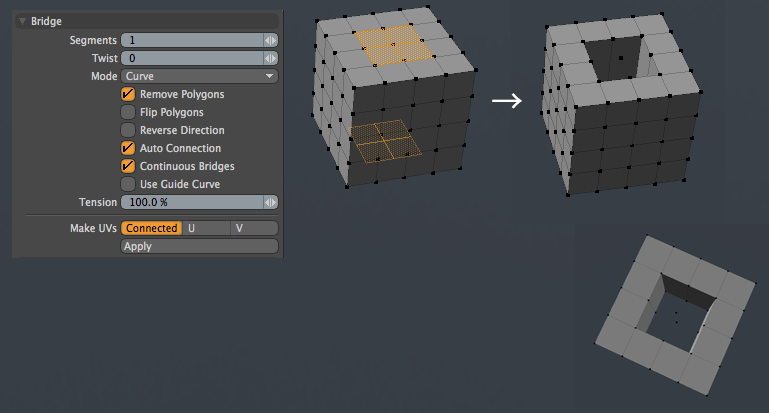Screen dimensions: 769x413
Task: Collapse the Bridge panel disclosure triangle
Action: click(22, 21)
